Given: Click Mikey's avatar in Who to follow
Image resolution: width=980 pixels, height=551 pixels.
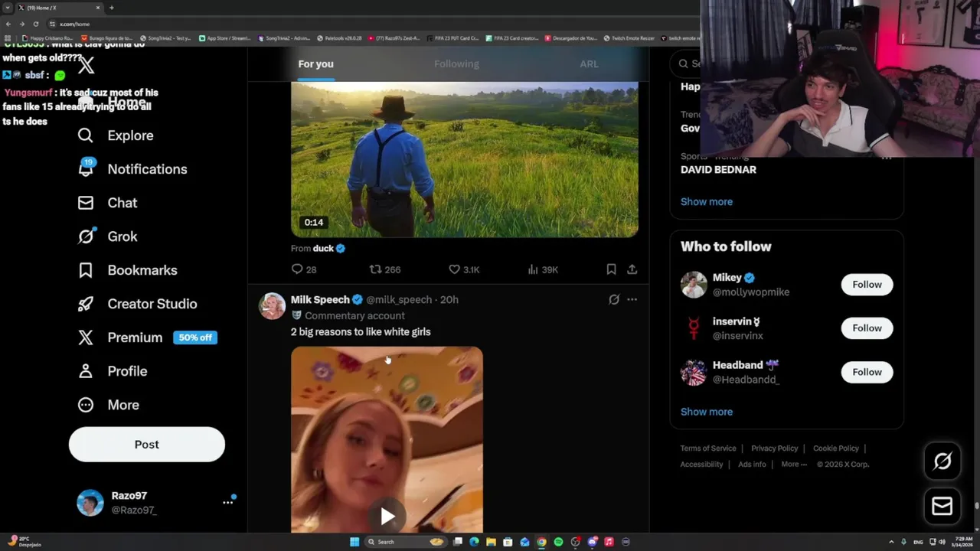Looking at the screenshot, I should pos(694,285).
